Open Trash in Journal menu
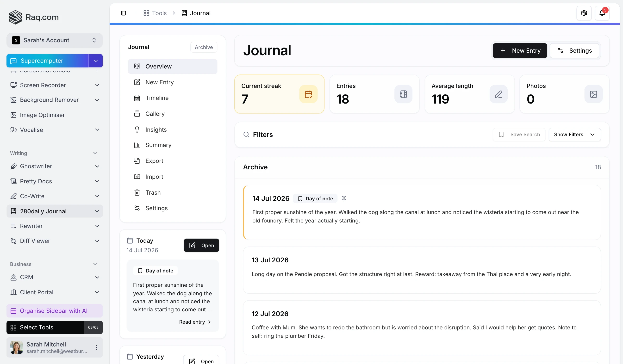The width and height of the screenshot is (623, 364). (173, 192)
